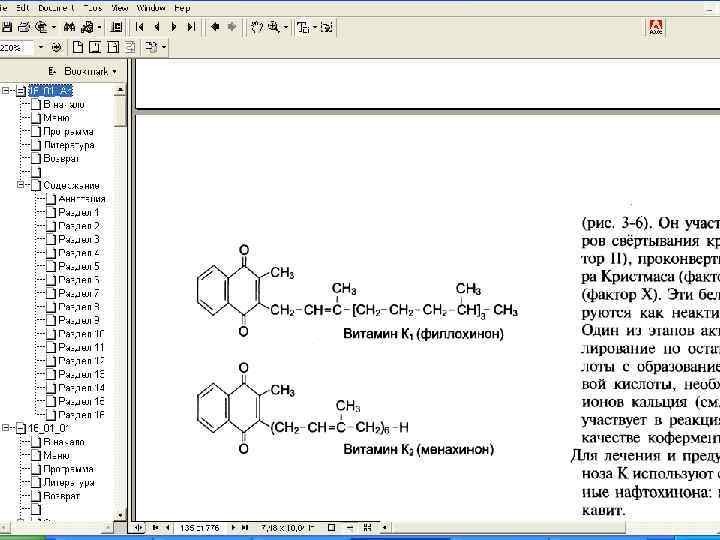720x540 pixels.
Task: Open the Tools menu
Action: click(x=92, y=8)
